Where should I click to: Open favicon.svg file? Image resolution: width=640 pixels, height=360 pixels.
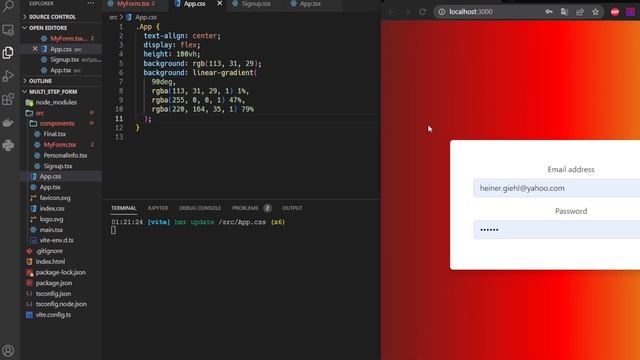55,198
